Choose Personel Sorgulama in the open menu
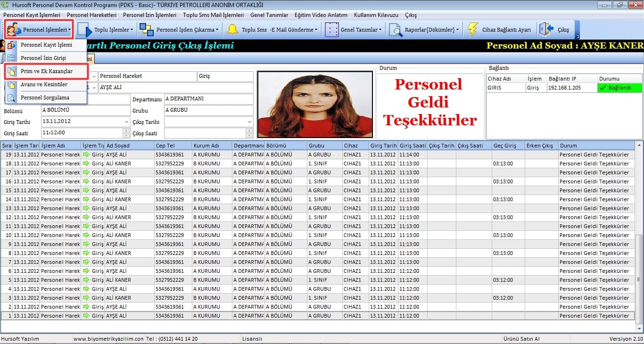 coord(45,98)
